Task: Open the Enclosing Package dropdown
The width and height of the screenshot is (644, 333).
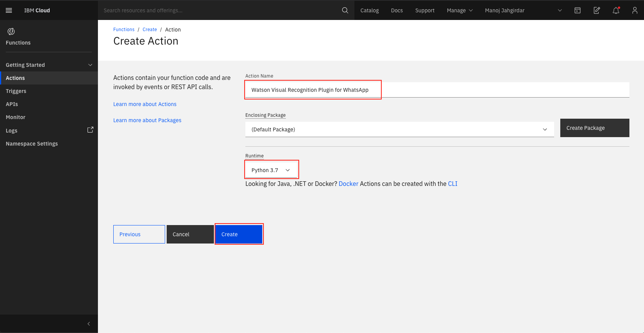Action: pos(399,129)
